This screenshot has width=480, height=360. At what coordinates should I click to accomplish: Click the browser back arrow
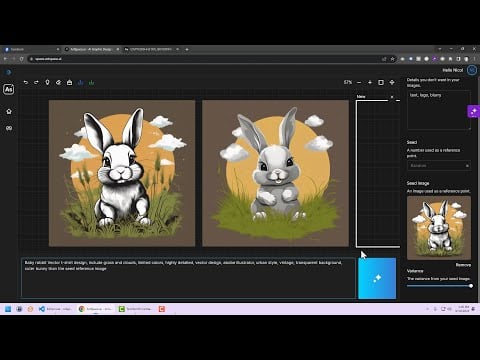tap(5, 59)
